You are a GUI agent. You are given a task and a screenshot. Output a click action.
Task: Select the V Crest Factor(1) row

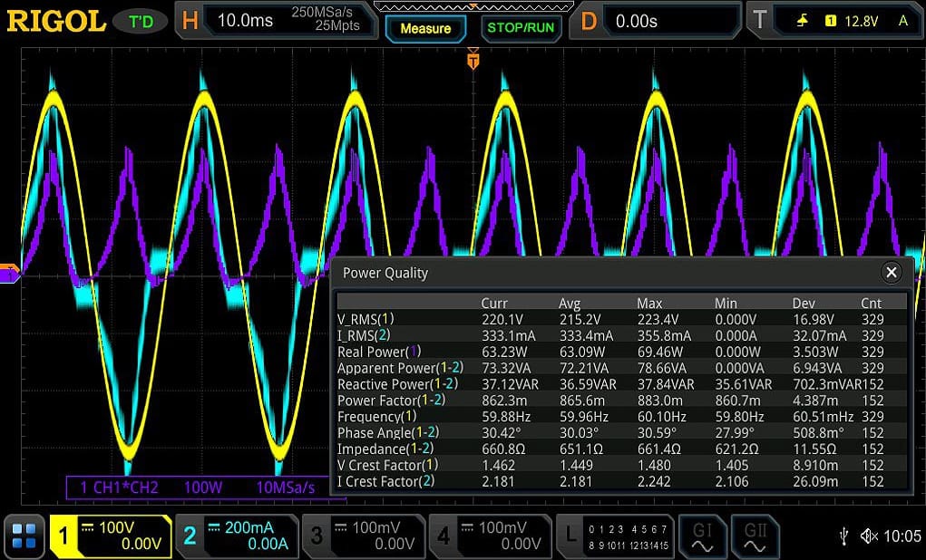(621, 466)
